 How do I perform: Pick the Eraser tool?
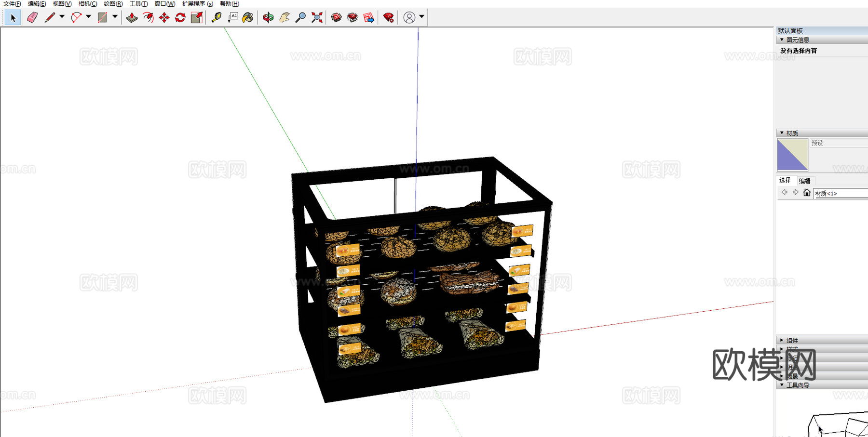coord(32,18)
